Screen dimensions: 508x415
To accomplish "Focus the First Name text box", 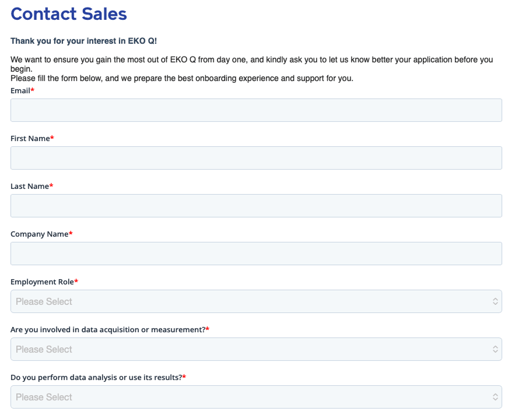I will 256,158.
